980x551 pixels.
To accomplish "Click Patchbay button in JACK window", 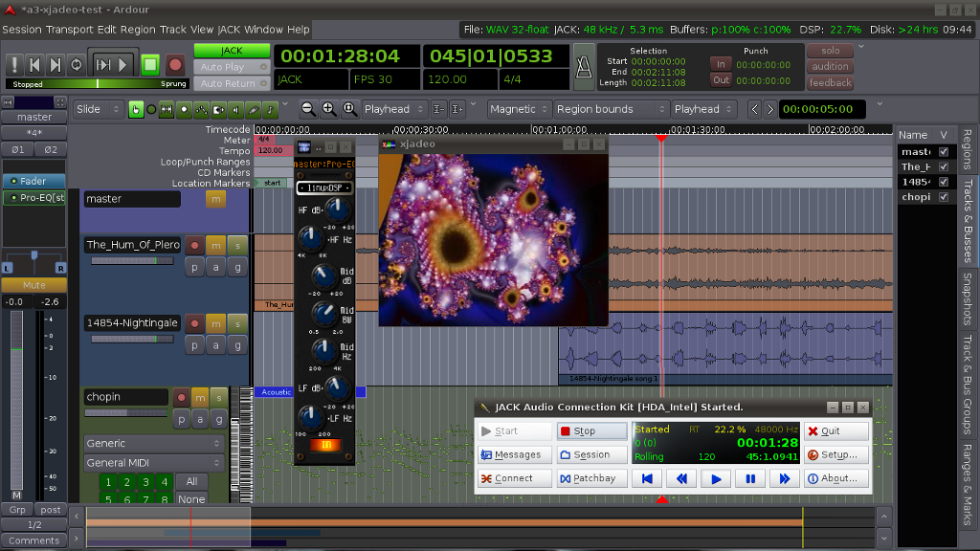I will pyautogui.click(x=592, y=478).
